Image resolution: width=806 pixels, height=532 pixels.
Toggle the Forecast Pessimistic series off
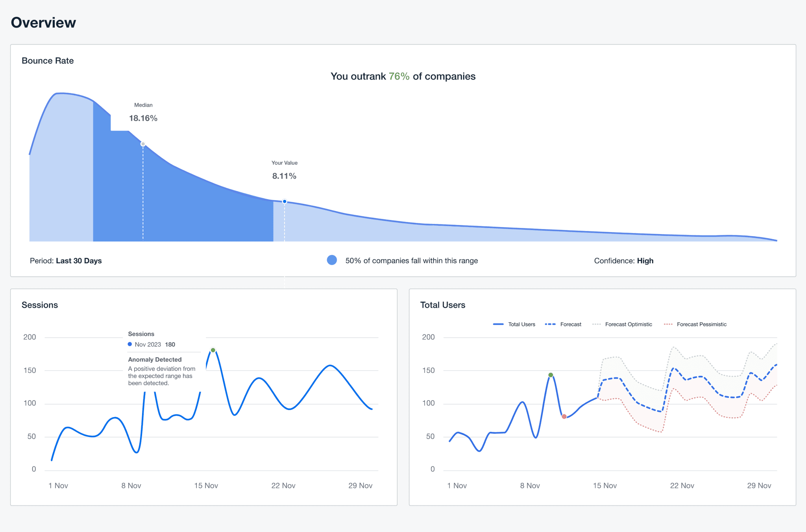pyautogui.click(x=695, y=324)
